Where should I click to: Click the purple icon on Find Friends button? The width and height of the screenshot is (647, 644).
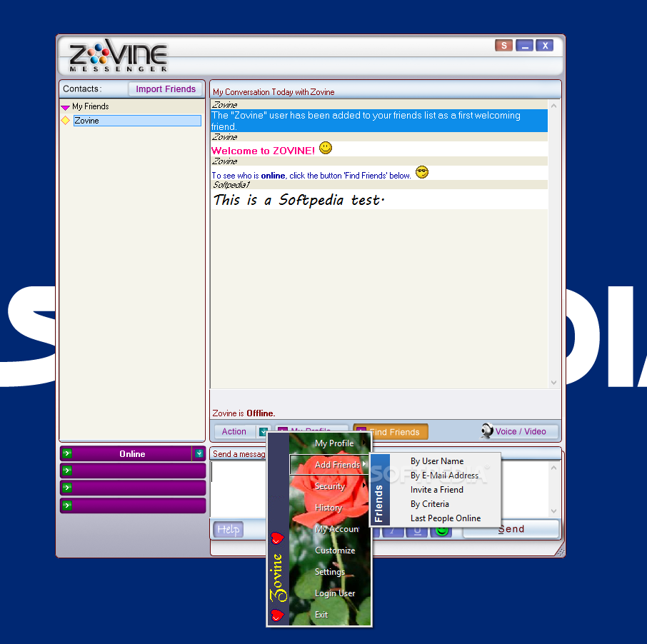point(361,431)
